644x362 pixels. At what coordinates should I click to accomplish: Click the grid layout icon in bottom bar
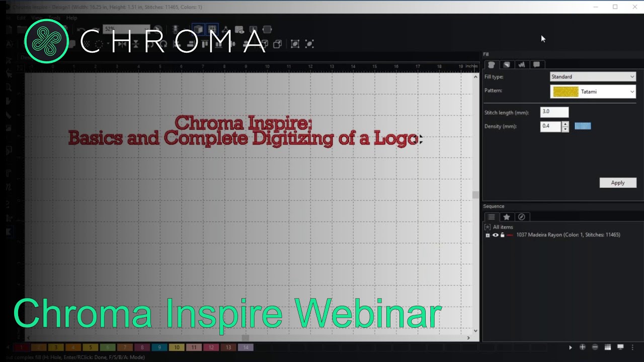point(608,347)
